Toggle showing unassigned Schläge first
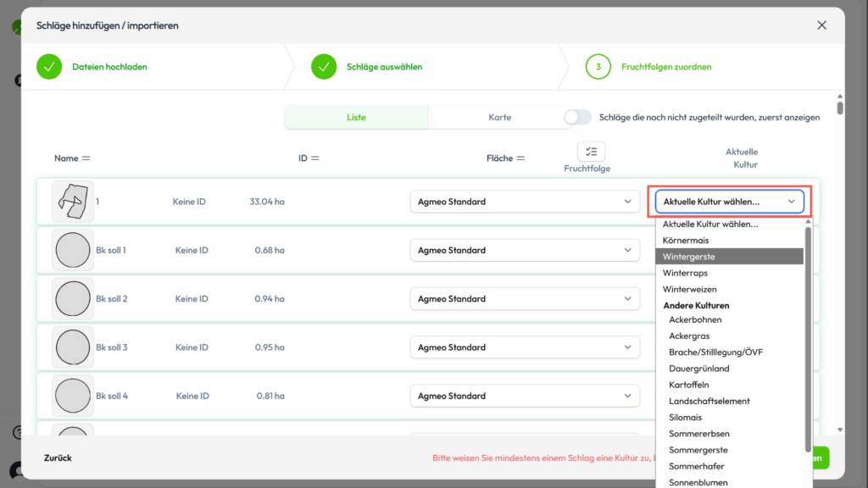The width and height of the screenshot is (868, 488). (x=577, y=117)
